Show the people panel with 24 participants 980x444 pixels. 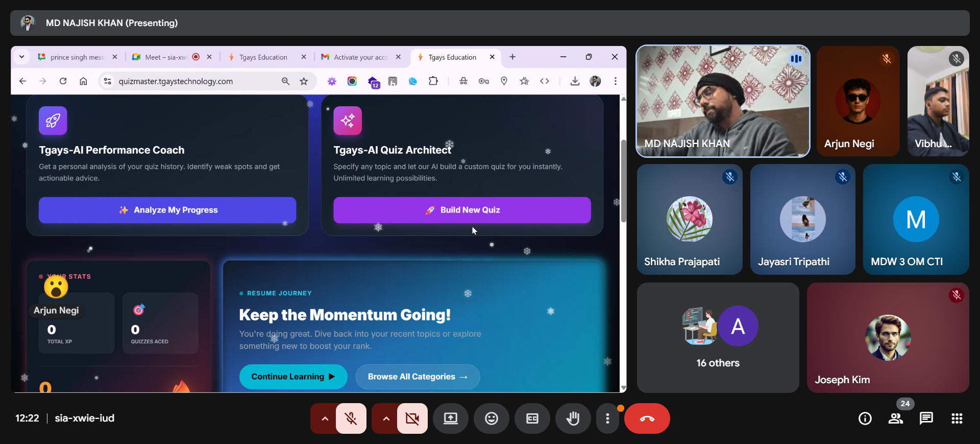tap(896, 418)
